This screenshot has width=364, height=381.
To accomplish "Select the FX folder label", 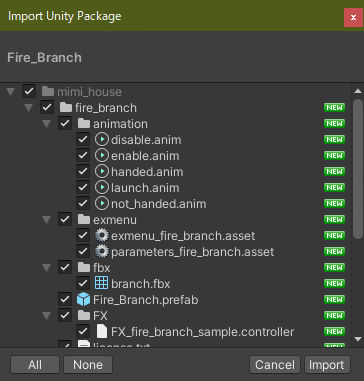I will point(100,316).
